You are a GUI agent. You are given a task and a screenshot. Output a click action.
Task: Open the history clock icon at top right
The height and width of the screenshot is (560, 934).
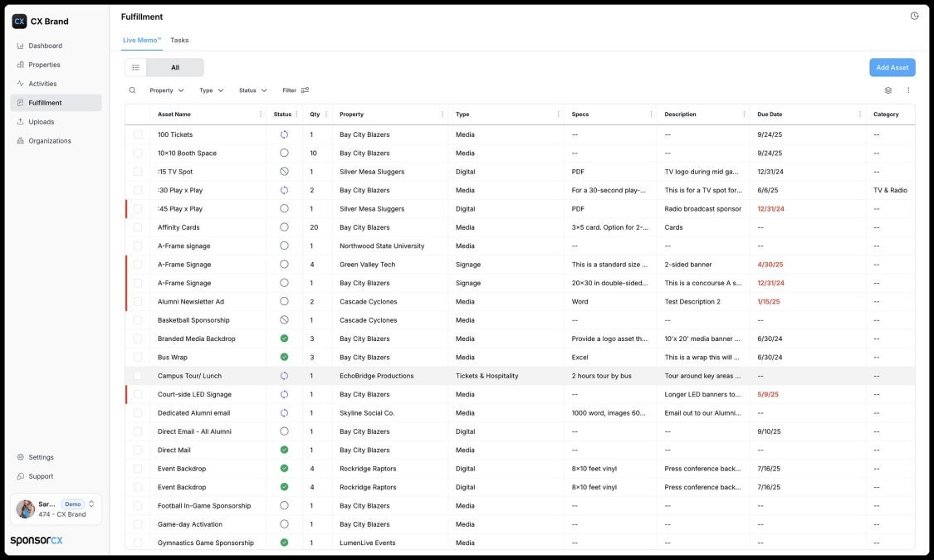pos(914,16)
